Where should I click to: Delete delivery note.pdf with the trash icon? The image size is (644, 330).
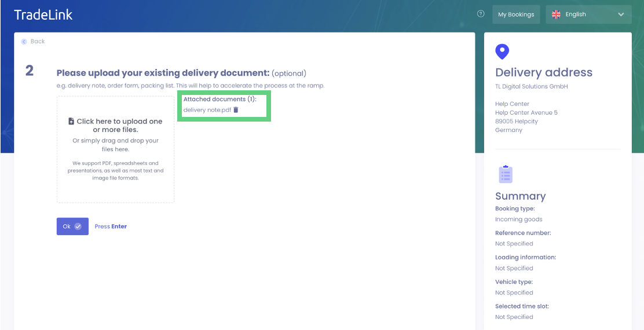point(236,110)
